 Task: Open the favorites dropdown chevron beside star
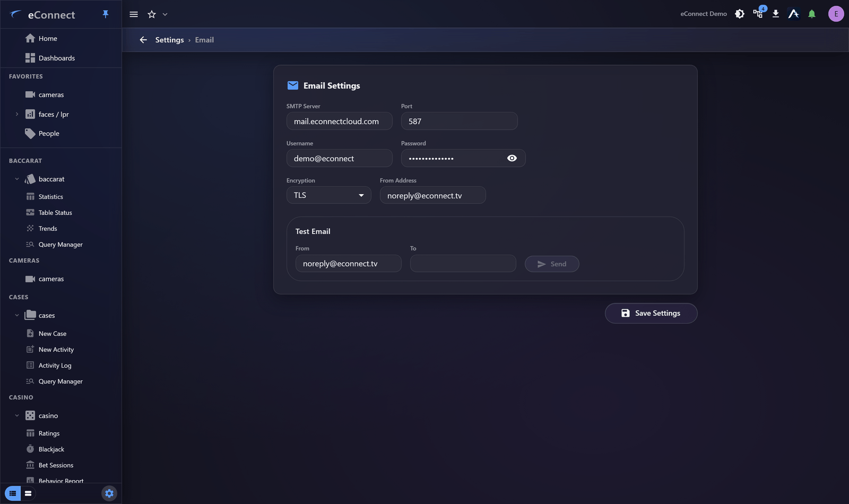coord(165,14)
